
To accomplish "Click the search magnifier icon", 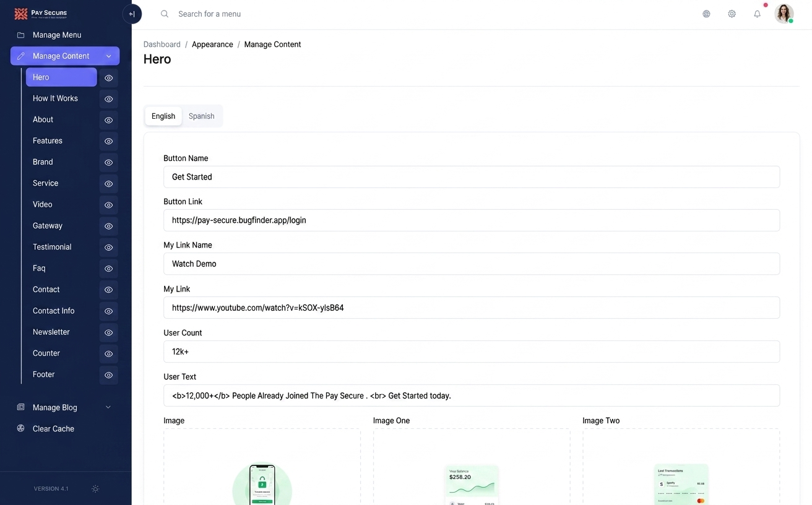I will coord(165,14).
